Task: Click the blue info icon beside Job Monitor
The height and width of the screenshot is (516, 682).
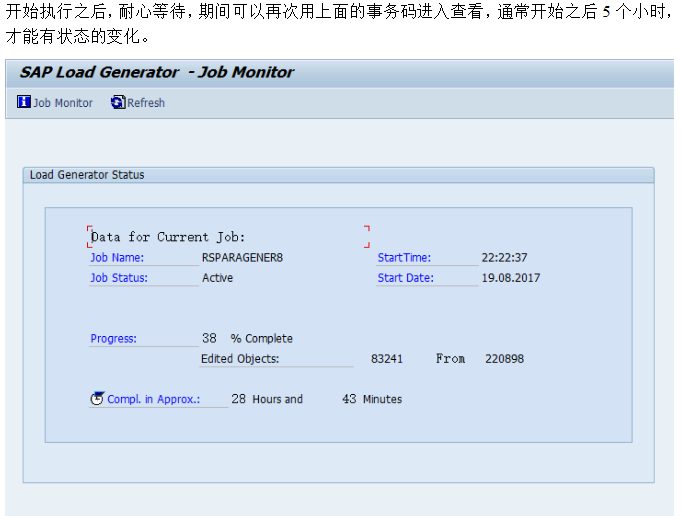Action: [24, 102]
